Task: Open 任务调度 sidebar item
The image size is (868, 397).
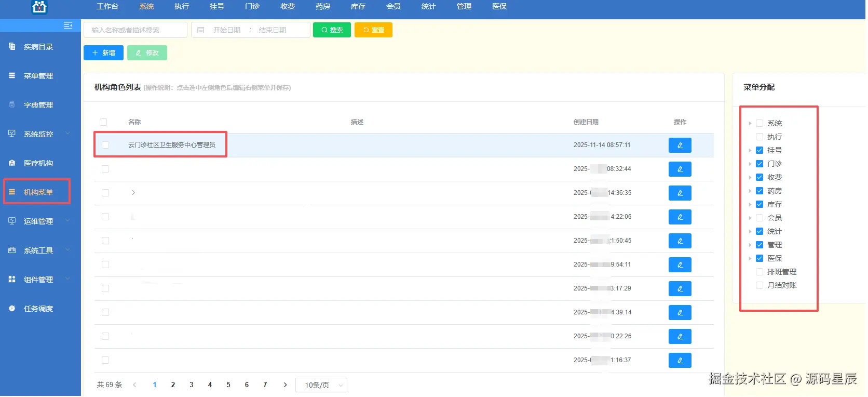Action: click(38, 309)
